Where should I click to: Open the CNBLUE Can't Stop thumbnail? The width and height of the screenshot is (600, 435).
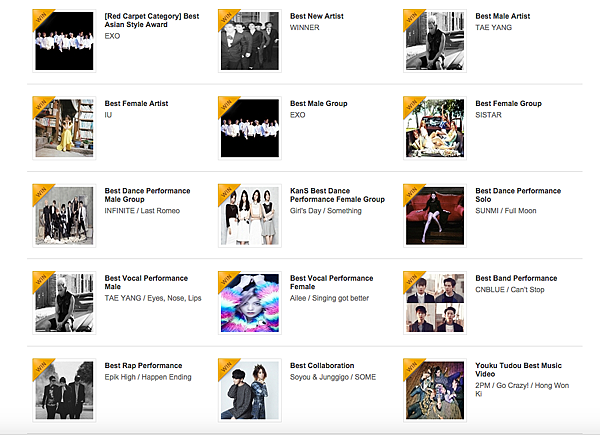pyautogui.click(x=435, y=302)
